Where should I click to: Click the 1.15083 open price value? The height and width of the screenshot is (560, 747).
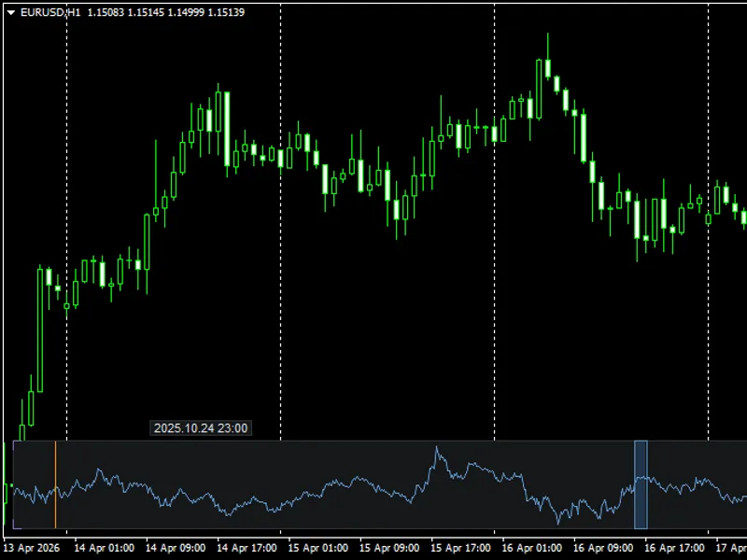pos(106,12)
